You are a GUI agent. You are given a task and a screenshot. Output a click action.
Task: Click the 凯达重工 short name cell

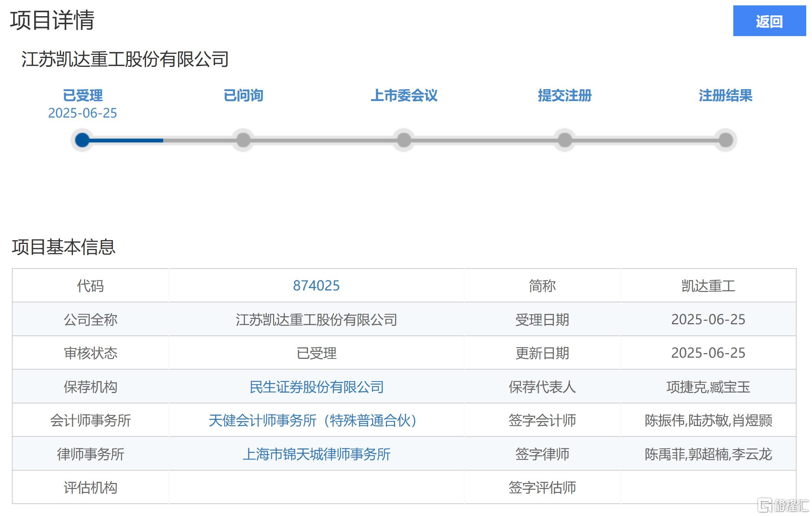tap(708, 285)
